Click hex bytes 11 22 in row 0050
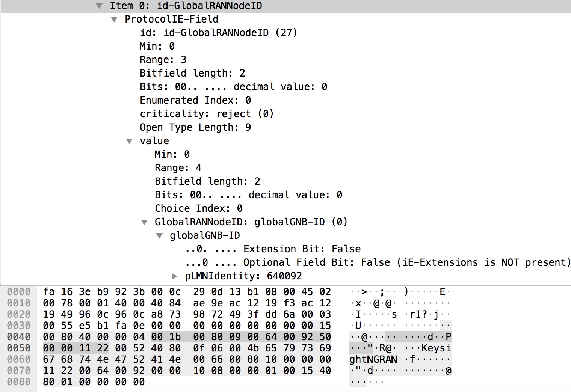The image size is (571, 392). (x=94, y=348)
